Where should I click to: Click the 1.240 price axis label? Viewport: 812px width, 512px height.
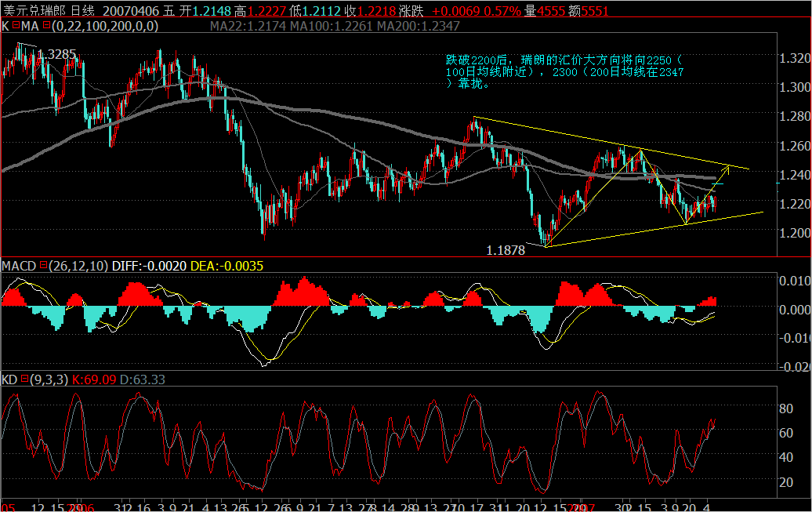coord(795,175)
